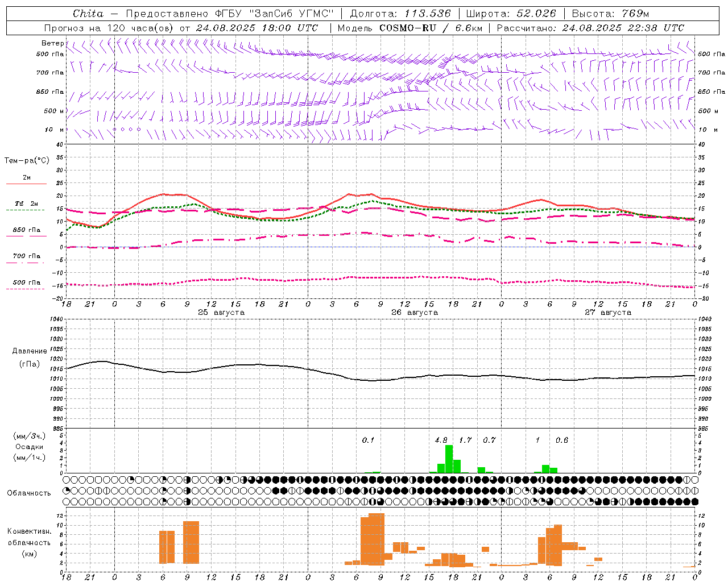The image size is (728, 582).
Task: Click the "(мм/3ч.)" unit label
Action: pyautogui.click(x=29, y=436)
